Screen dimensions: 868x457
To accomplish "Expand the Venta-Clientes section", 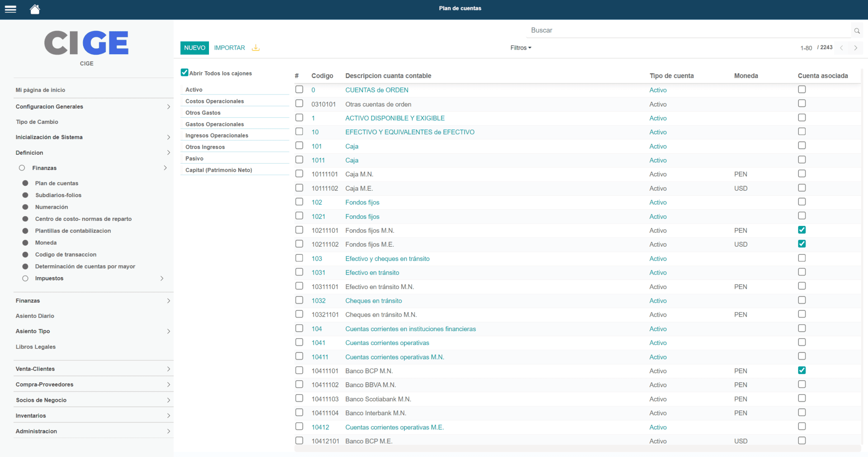I will pos(168,369).
